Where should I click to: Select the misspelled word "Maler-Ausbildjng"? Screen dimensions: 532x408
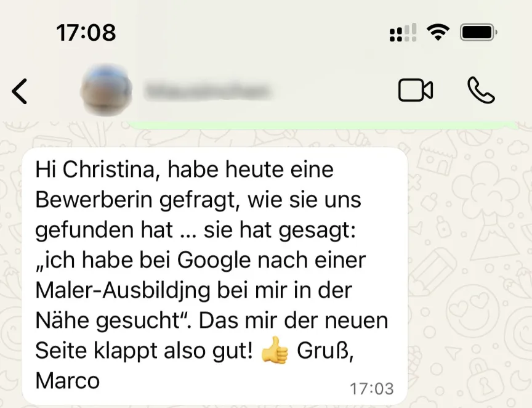coord(123,292)
